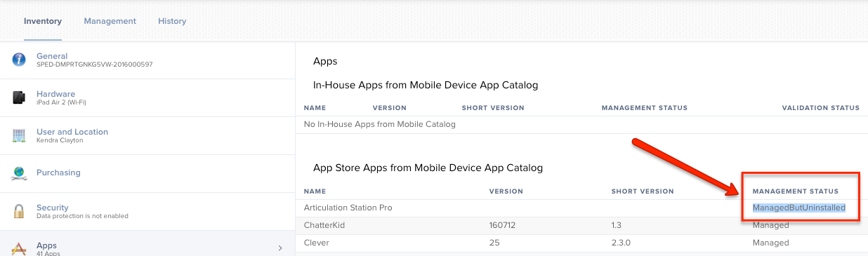The width and height of the screenshot is (868, 256).
Task: Select the Inventory tab
Action: click(43, 21)
